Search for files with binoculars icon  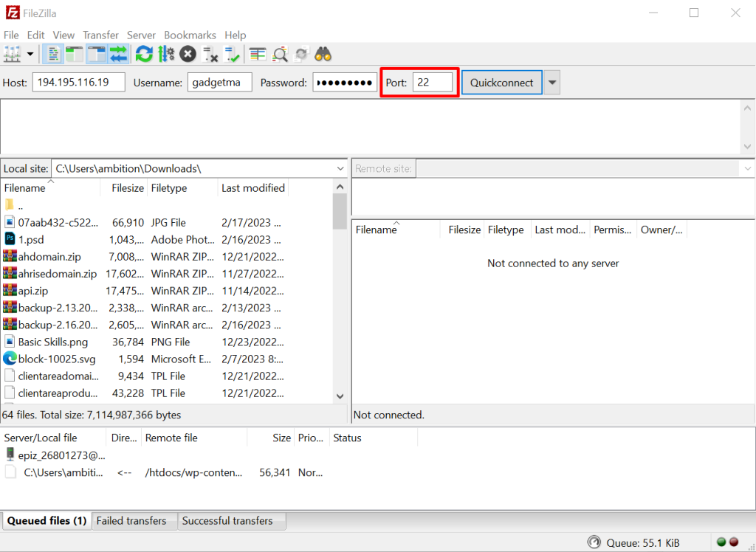pyautogui.click(x=323, y=54)
